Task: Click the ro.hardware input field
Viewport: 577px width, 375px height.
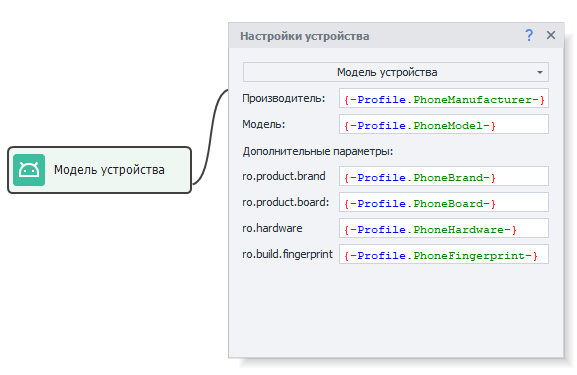Action: (x=444, y=228)
